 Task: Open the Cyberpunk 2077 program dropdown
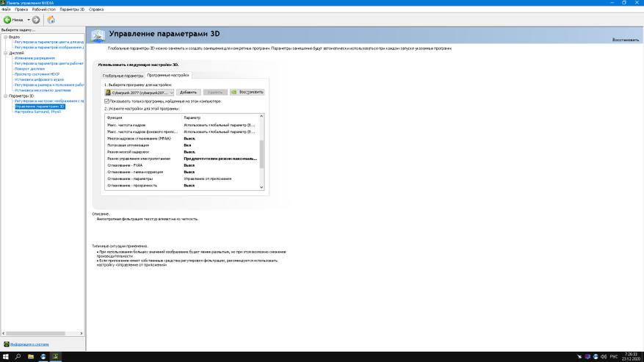click(171, 93)
